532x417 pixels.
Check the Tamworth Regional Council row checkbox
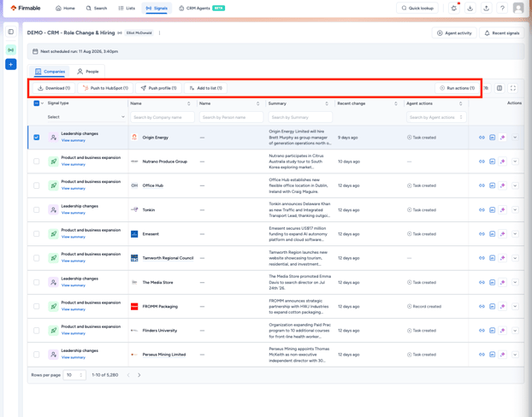pos(36,258)
